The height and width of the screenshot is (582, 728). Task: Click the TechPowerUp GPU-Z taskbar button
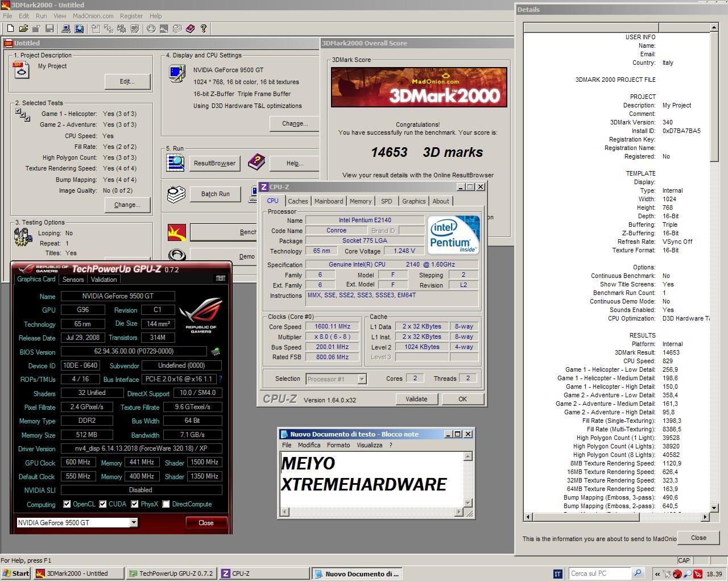[171, 573]
